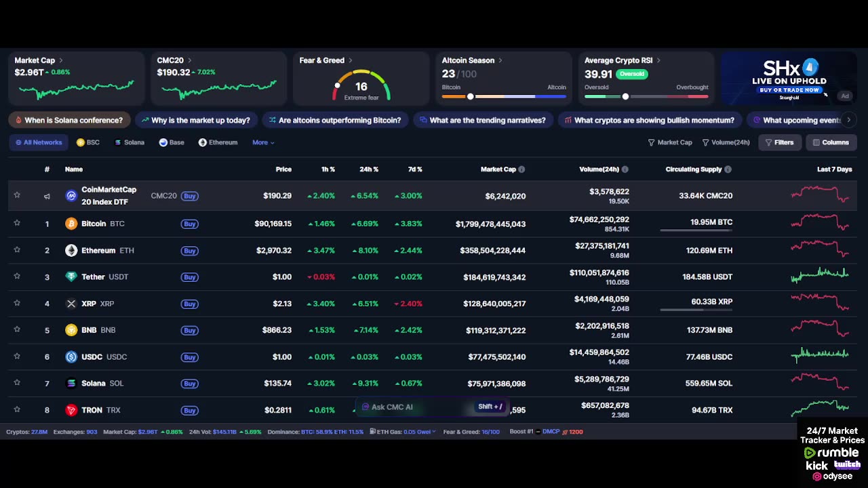Click the TRON coin logo icon
The image size is (868, 488).
[71, 410]
